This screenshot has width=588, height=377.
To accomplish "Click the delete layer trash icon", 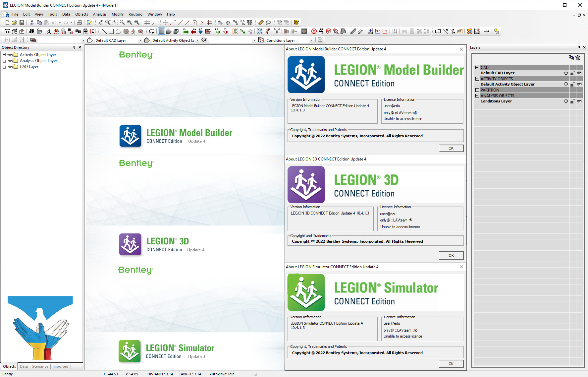I will pyautogui.click(x=578, y=58).
